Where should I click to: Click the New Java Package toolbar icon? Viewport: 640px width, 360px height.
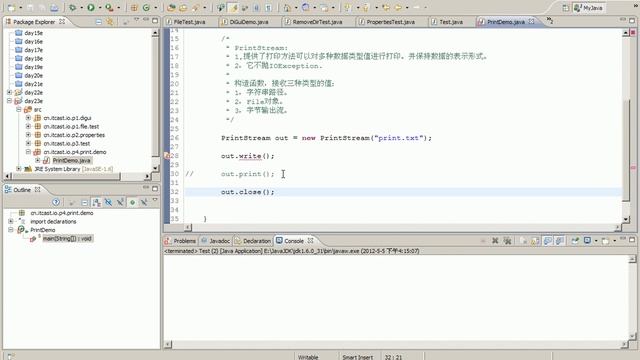pyautogui.click(x=134, y=7)
